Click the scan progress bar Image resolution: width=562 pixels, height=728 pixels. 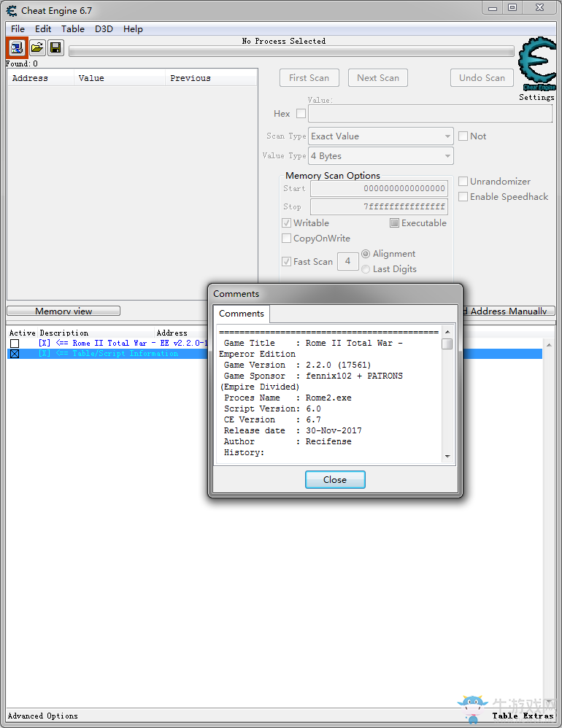[291, 51]
